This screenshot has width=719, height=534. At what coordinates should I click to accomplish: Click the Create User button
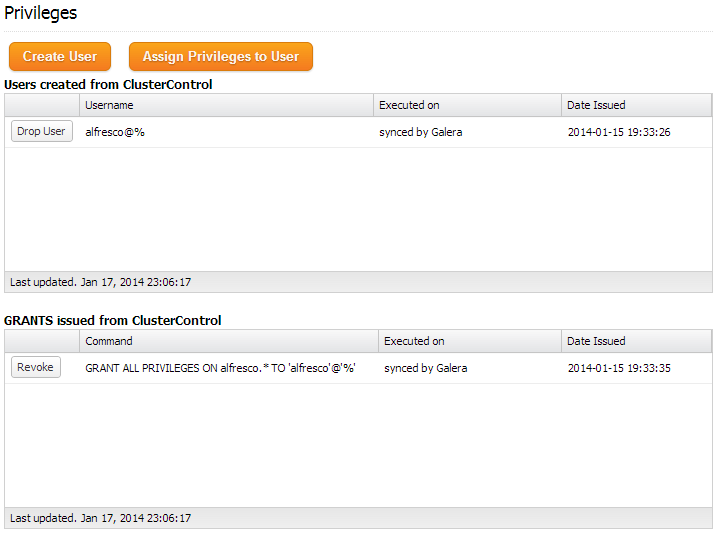(x=60, y=57)
